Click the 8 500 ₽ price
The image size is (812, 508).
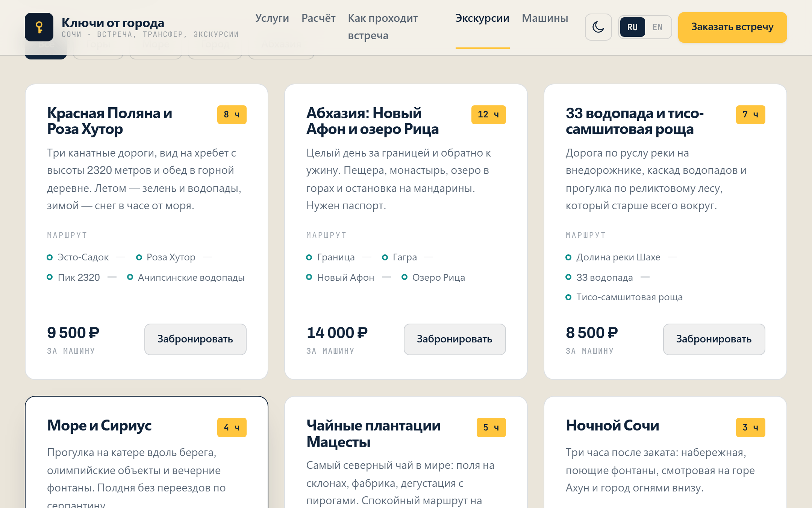(592, 333)
